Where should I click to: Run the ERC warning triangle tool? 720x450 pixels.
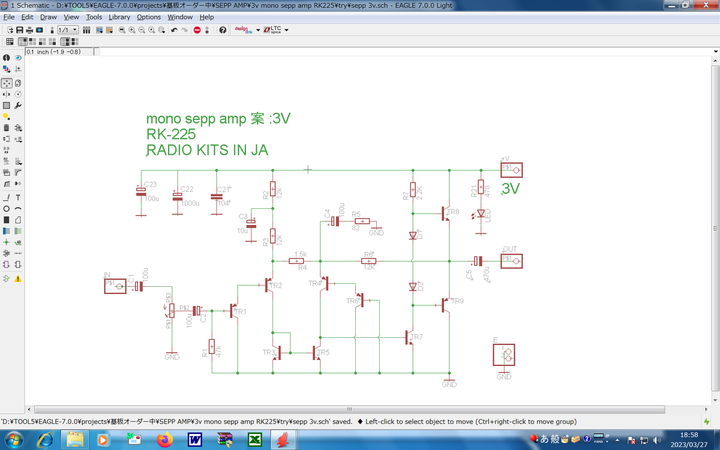pyautogui.click(x=18, y=278)
